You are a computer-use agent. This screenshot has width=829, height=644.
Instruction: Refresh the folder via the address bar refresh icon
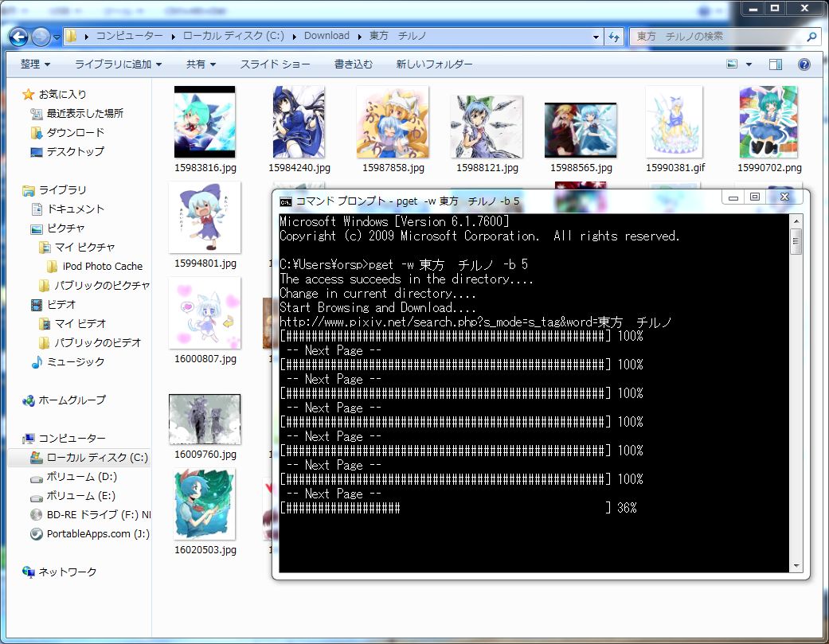[614, 37]
